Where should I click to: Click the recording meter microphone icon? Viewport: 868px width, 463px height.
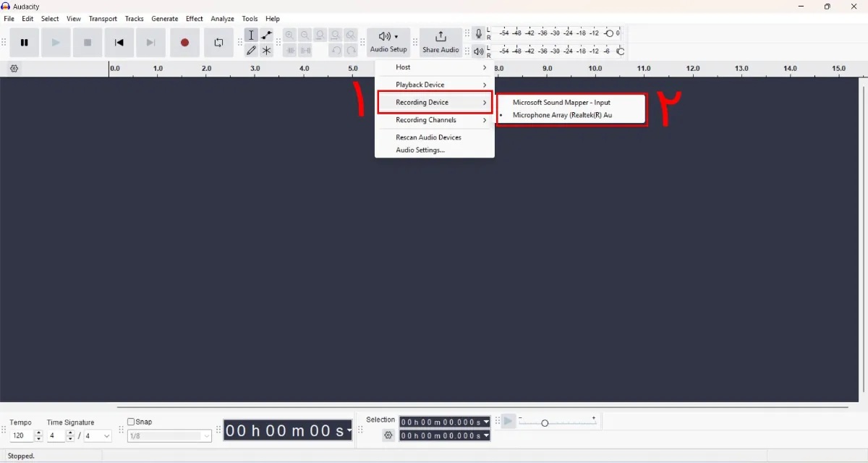[x=477, y=33]
